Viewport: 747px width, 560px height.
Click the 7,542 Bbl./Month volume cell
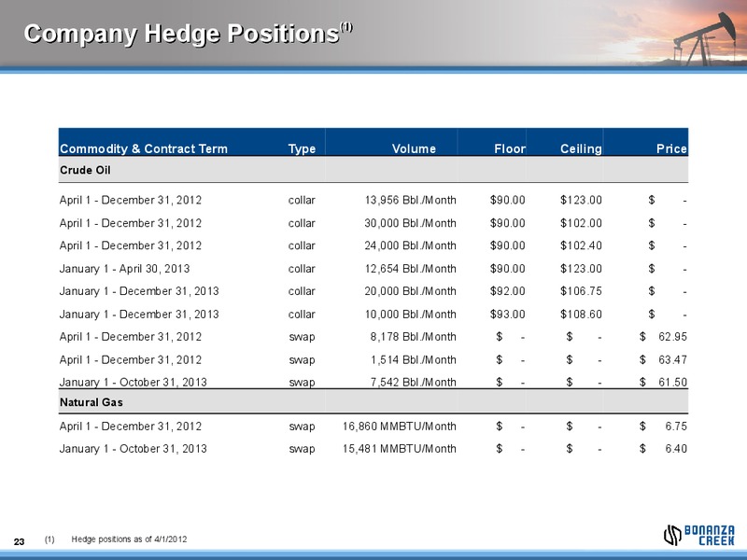[x=413, y=382]
